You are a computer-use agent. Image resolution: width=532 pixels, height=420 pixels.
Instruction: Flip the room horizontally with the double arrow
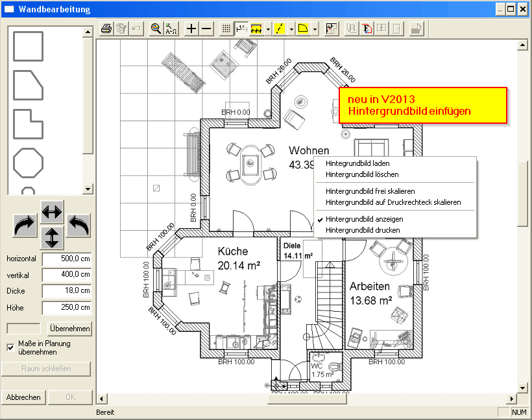[52, 211]
